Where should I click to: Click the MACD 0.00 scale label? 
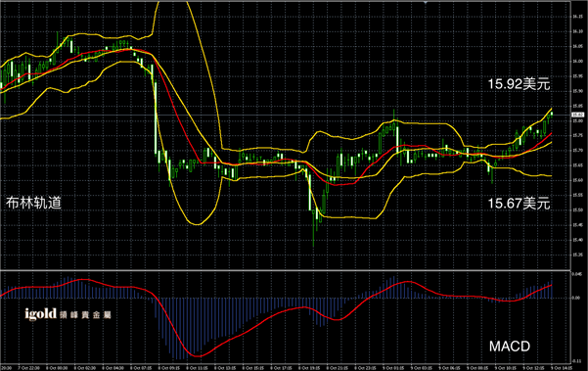tap(577, 298)
